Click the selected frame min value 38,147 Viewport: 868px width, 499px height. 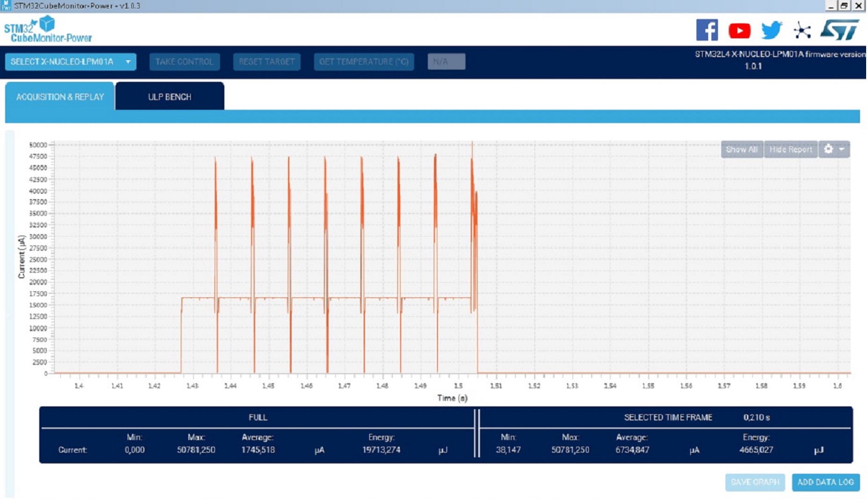508,450
